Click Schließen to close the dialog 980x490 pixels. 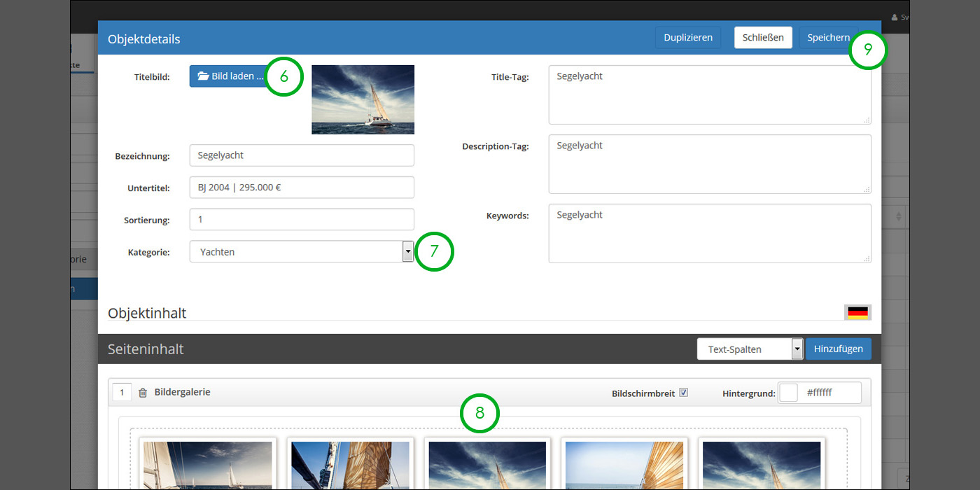(x=763, y=38)
